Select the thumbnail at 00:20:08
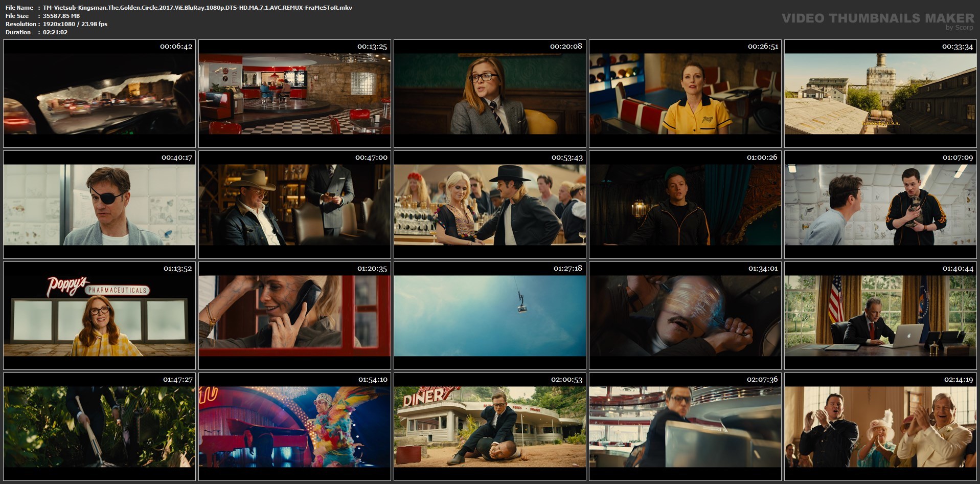The width and height of the screenshot is (980, 484). click(490, 94)
